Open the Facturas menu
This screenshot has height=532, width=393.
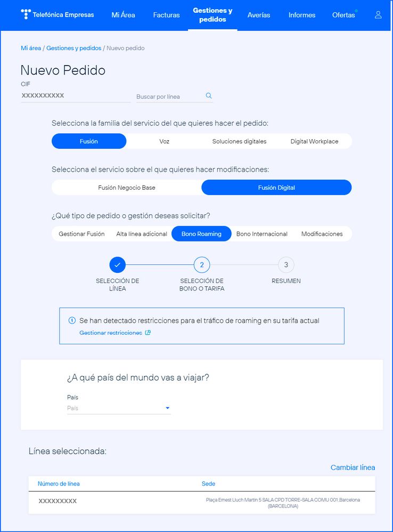166,15
